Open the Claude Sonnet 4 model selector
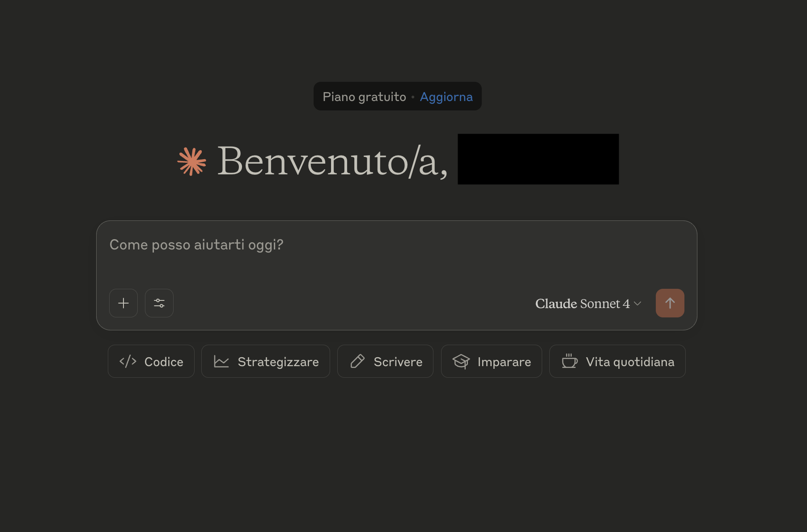807x532 pixels. [588, 304]
